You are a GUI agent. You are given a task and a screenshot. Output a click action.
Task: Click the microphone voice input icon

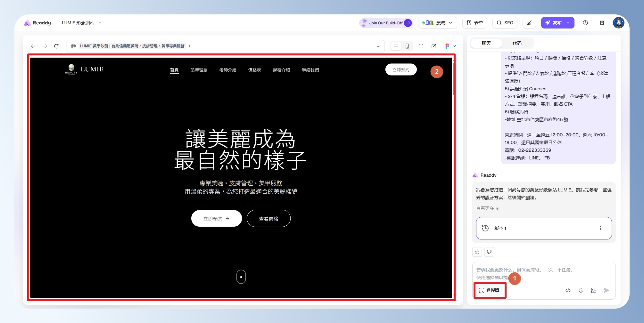[581, 290]
